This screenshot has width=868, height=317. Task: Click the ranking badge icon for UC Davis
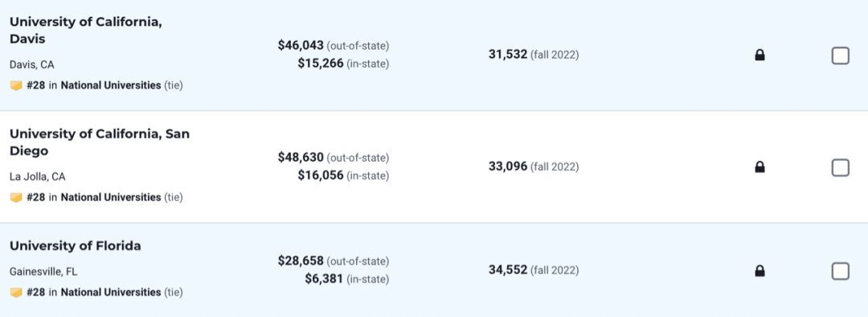tap(16, 86)
